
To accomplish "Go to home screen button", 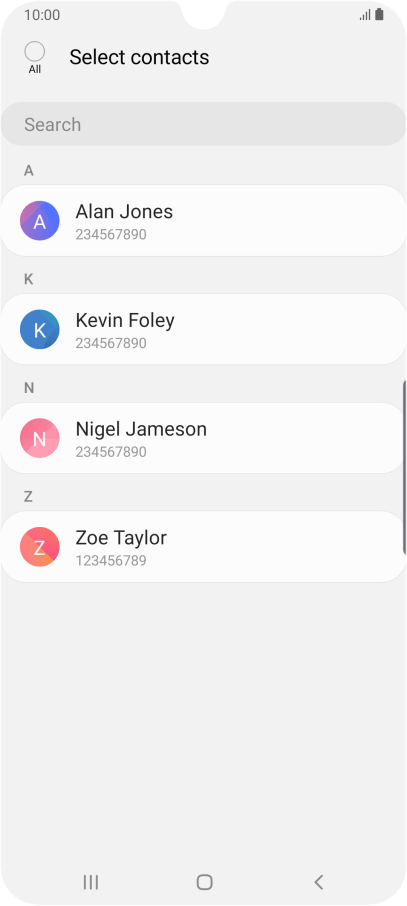I will pyautogui.click(x=205, y=882).
